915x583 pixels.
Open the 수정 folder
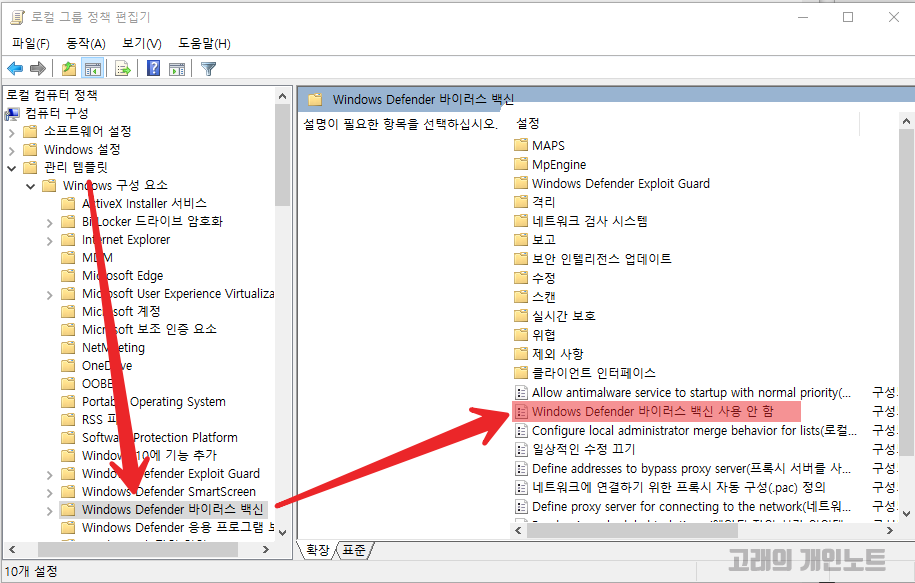point(543,278)
